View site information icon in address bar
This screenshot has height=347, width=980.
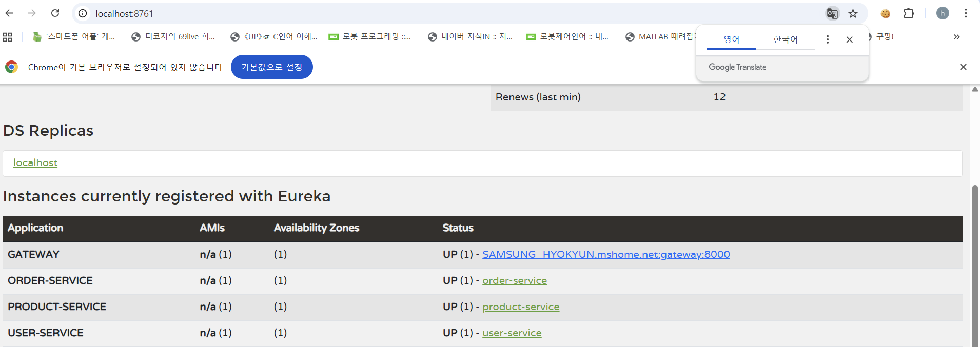coord(83,13)
